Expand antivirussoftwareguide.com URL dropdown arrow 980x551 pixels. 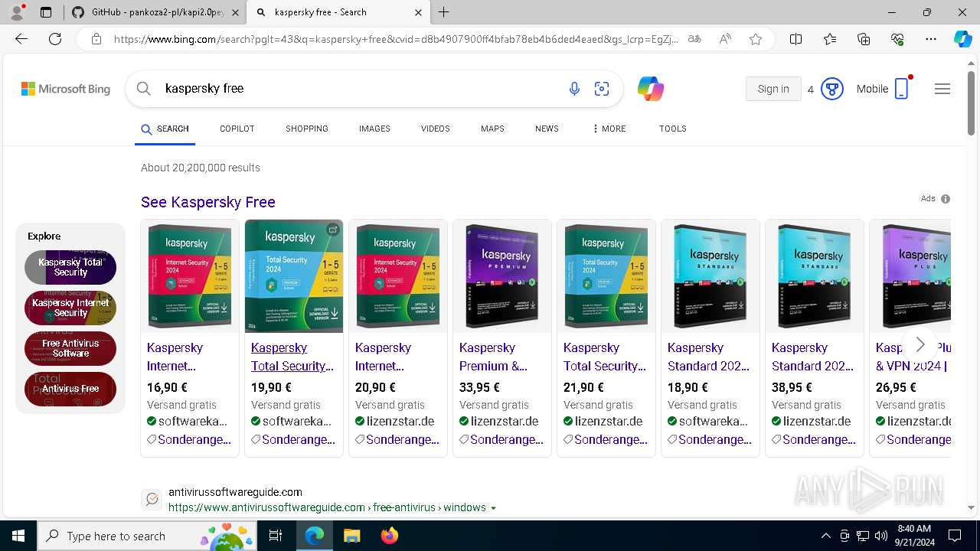(493, 508)
